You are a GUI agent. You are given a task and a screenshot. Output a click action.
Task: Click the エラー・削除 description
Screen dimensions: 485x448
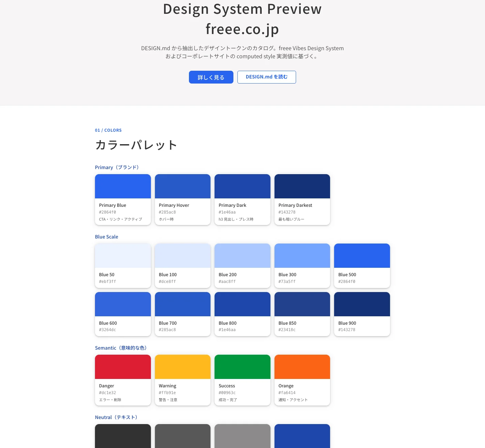coord(110,400)
